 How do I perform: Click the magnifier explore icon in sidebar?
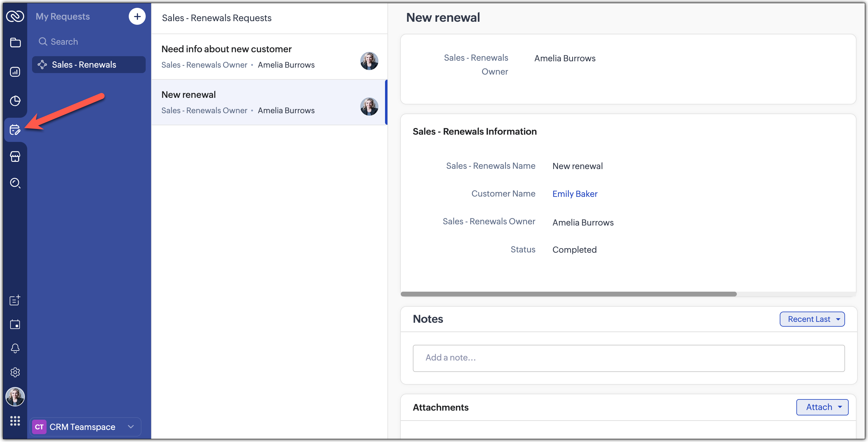15,183
